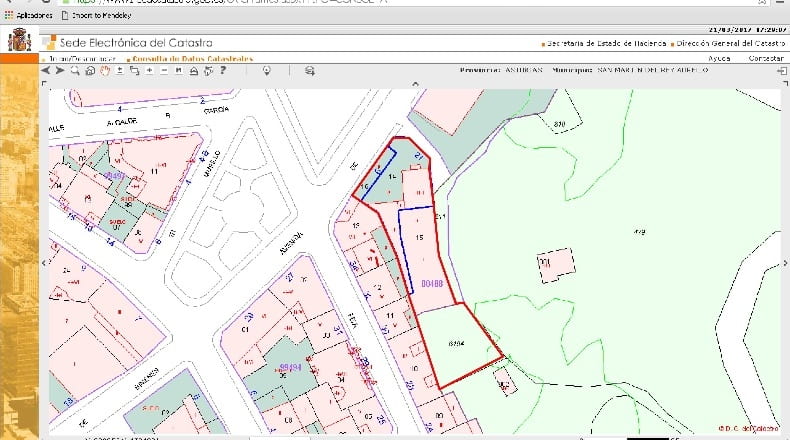Open Secretaría de Estado de Hacienda link
Viewport: 790px width, 440px height.
click(607, 44)
